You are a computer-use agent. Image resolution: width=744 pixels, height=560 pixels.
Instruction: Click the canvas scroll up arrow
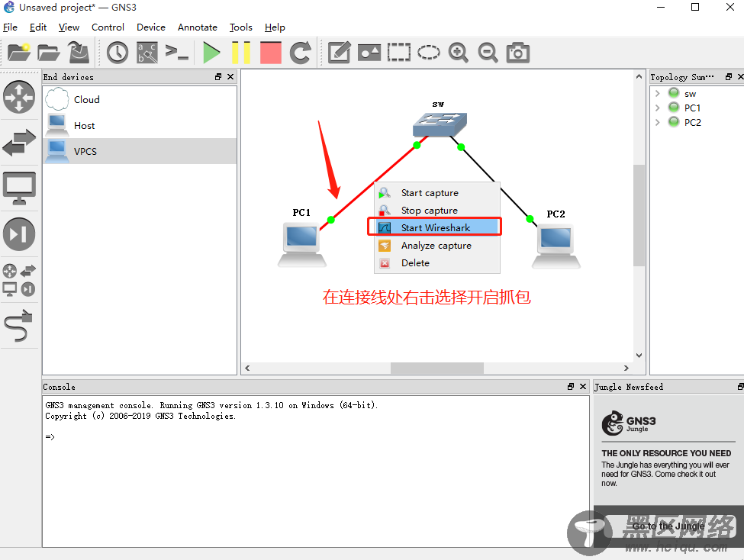(639, 76)
